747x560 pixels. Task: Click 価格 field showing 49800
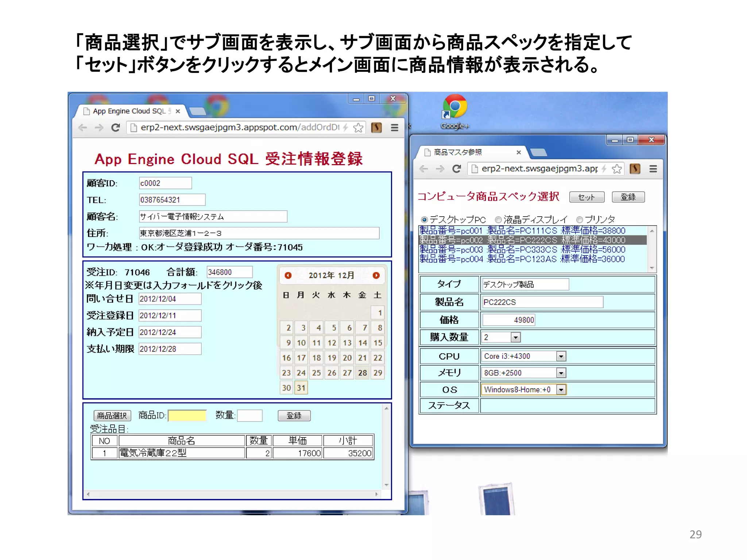click(508, 320)
